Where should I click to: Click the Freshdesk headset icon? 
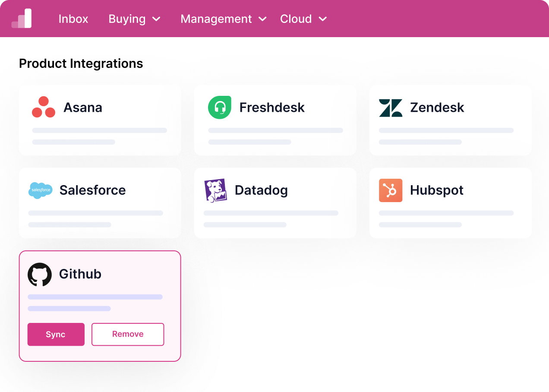coord(220,107)
